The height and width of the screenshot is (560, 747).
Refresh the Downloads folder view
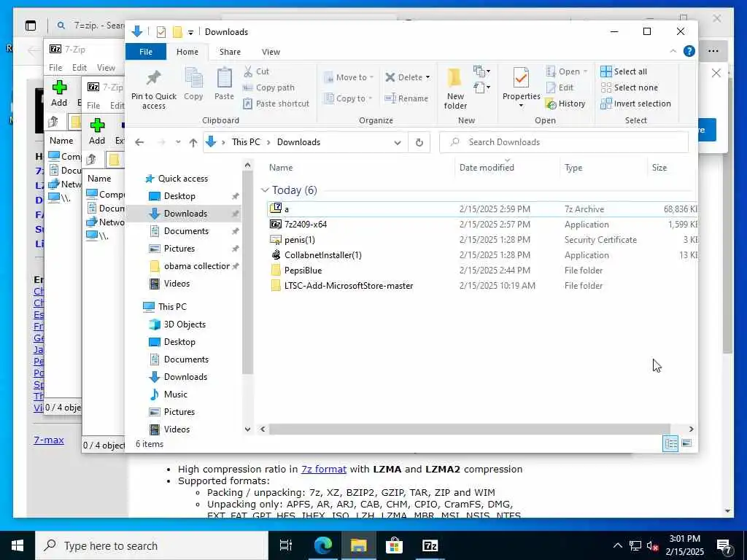419,142
